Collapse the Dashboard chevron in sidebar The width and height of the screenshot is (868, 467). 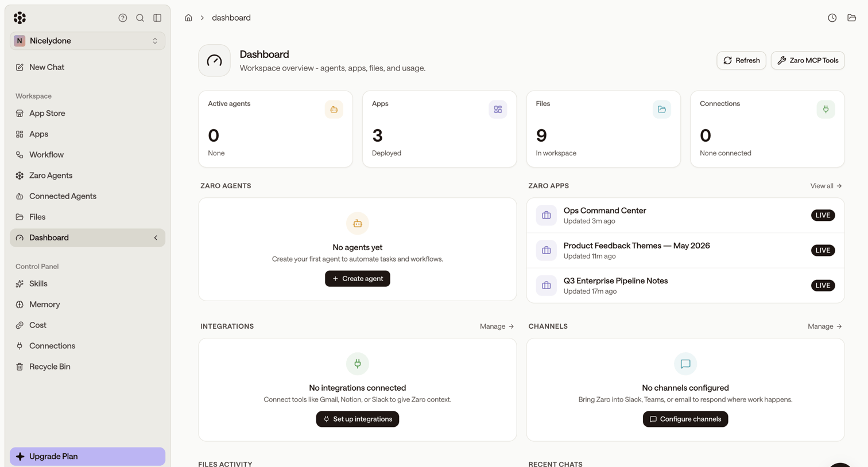tap(155, 238)
